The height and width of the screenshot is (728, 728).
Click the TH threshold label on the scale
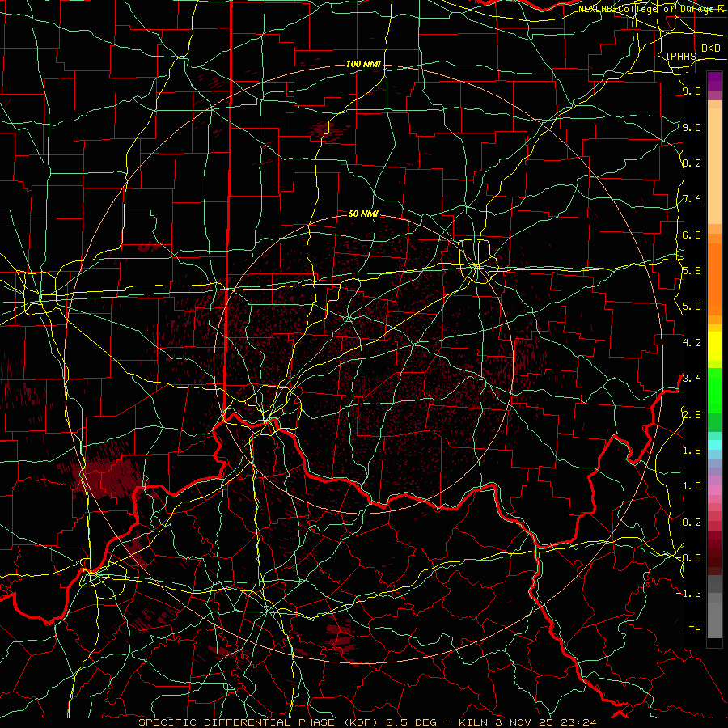(695, 629)
